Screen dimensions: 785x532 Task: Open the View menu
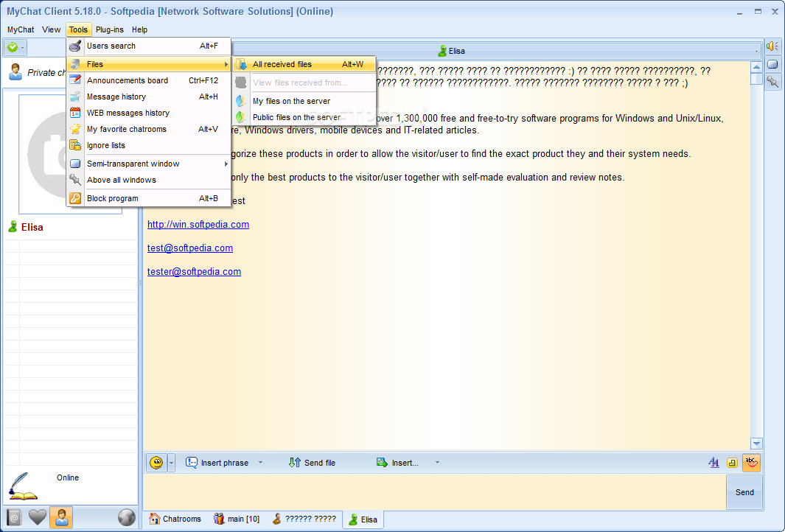pos(51,29)
